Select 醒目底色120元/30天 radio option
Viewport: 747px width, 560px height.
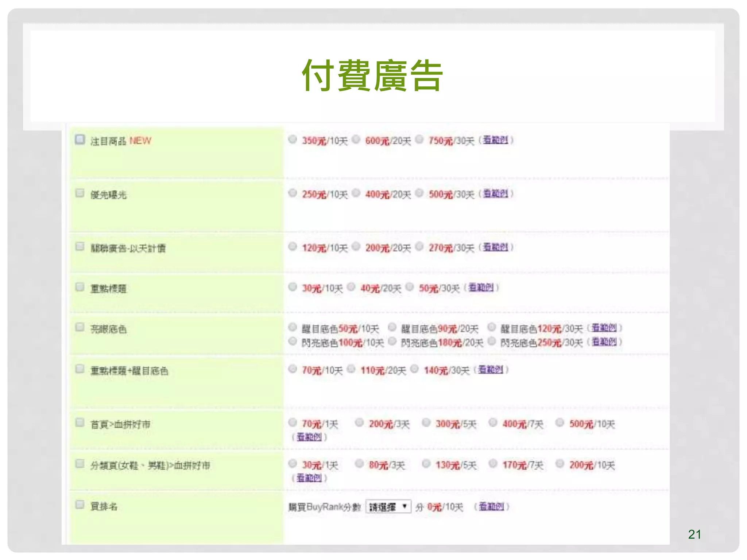(x=492, y=327)
